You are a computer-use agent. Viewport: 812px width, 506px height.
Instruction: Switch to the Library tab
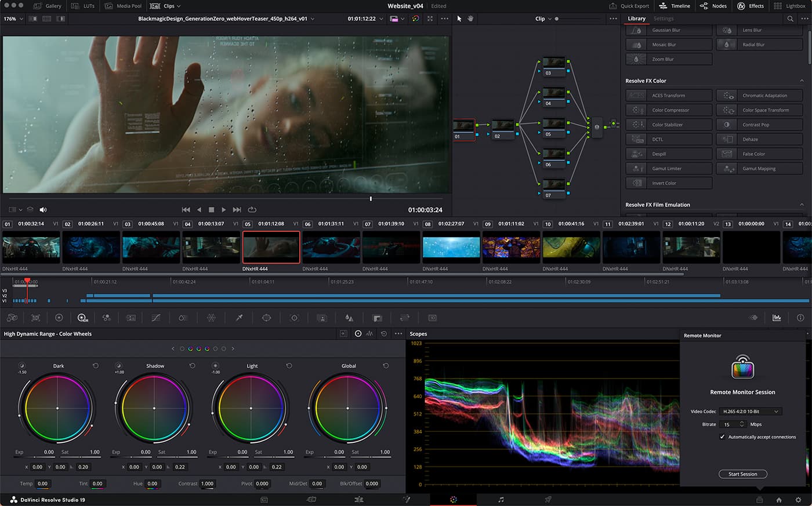point(636,19)
